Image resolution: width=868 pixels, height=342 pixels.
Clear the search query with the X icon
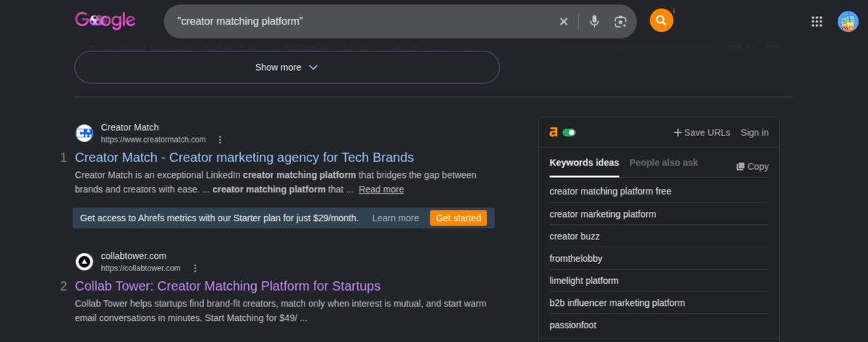point(563,22)
